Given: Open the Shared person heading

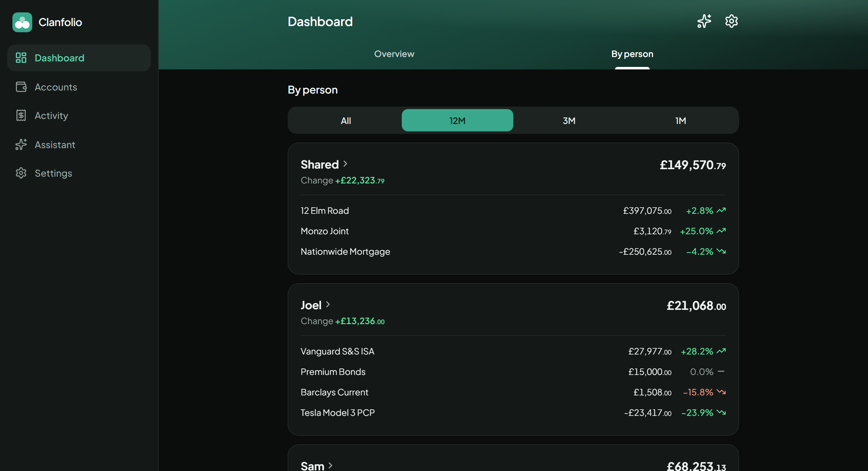Looking at the screenshot, I should point(319,165).
